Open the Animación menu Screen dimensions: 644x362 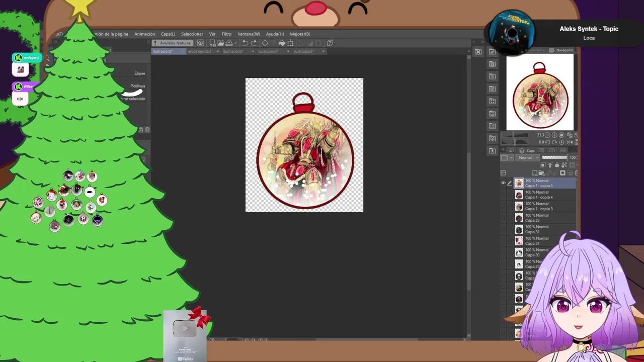(x=144, y=34)
